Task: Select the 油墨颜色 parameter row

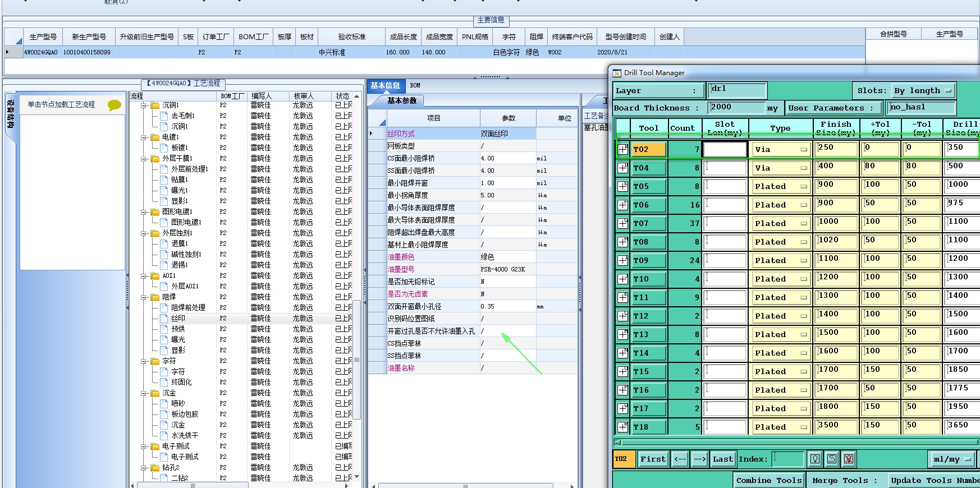Action: click(x=473, y=257)
